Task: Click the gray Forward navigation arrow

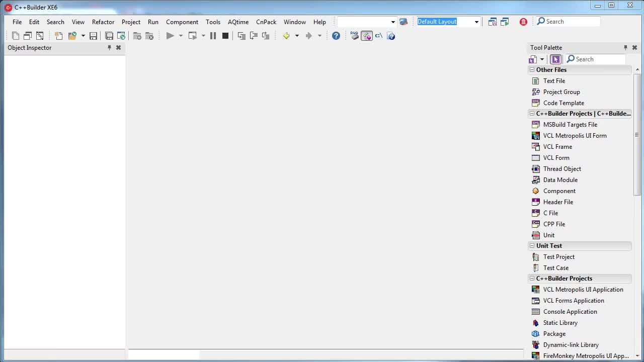Action: click(309, 36)
